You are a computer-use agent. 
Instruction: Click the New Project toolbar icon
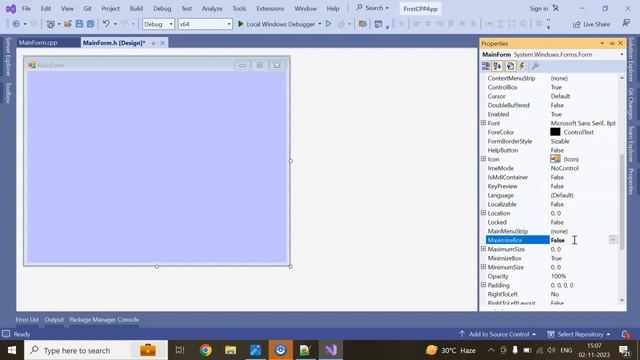tap(51, 24)
